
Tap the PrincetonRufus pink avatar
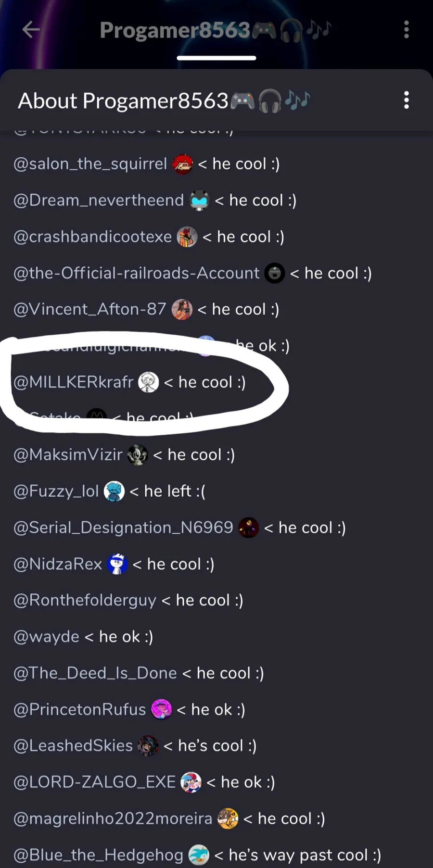point(161,709)
